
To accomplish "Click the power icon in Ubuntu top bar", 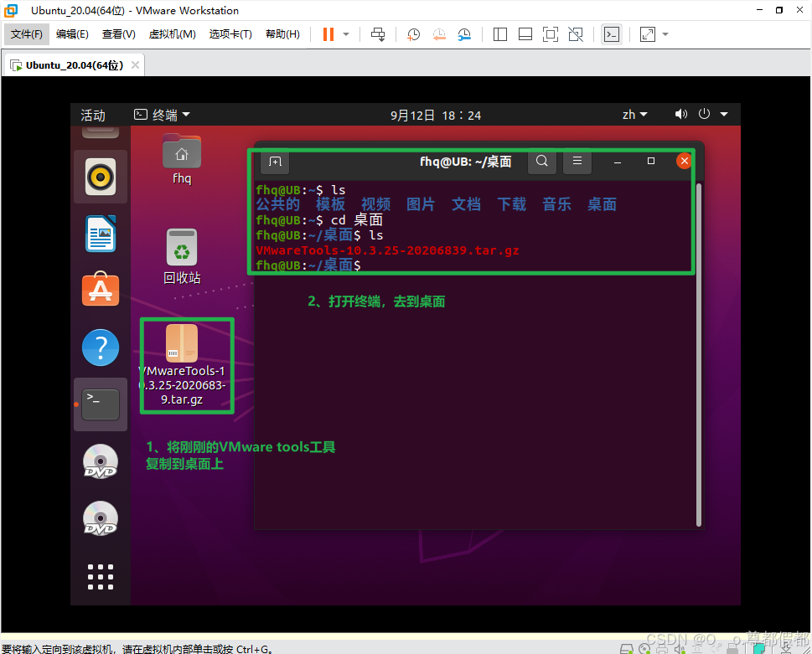I will (x=704, y=114).
